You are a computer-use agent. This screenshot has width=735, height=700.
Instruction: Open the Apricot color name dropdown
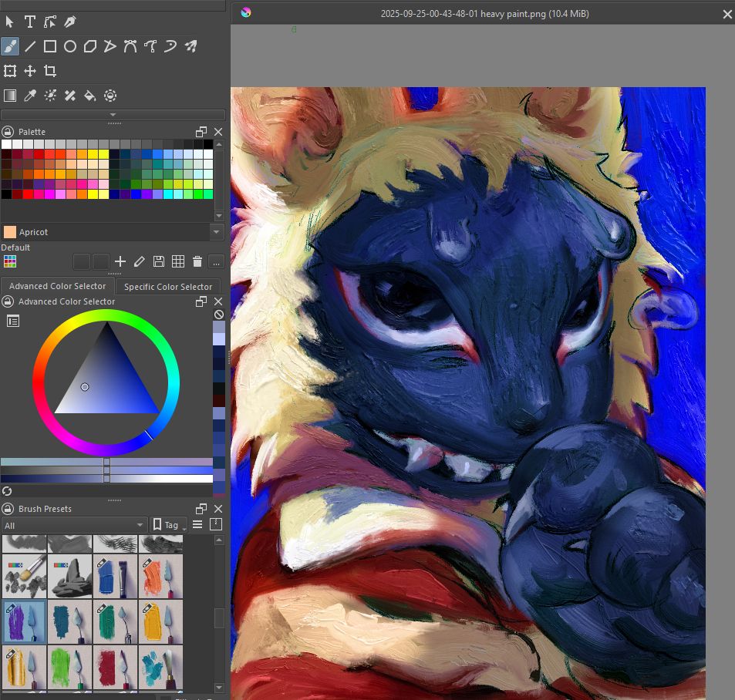pos(216,232)
